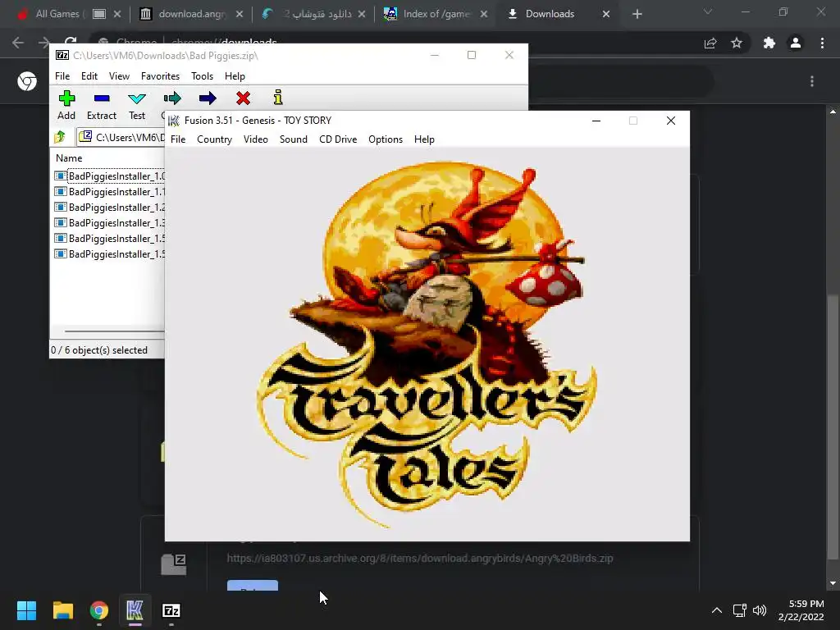Open the Angry Birds.zip archive.org link

click(x=420, y=558)
